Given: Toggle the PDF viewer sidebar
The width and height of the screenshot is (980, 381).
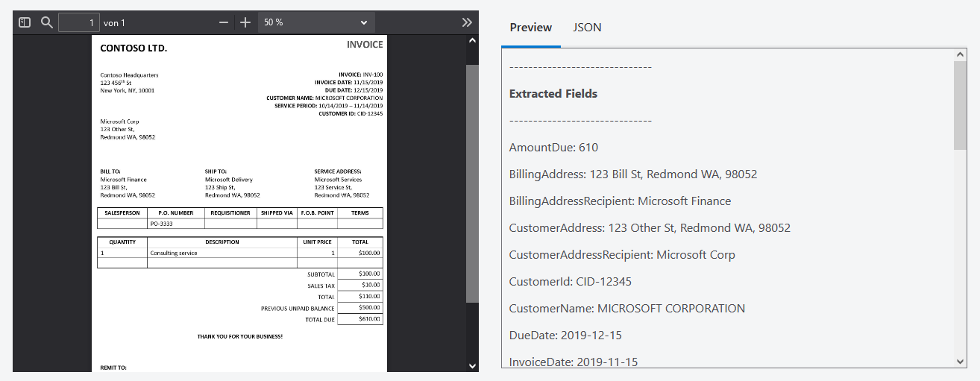Looking at the screenshot, I should click(25, 22).
